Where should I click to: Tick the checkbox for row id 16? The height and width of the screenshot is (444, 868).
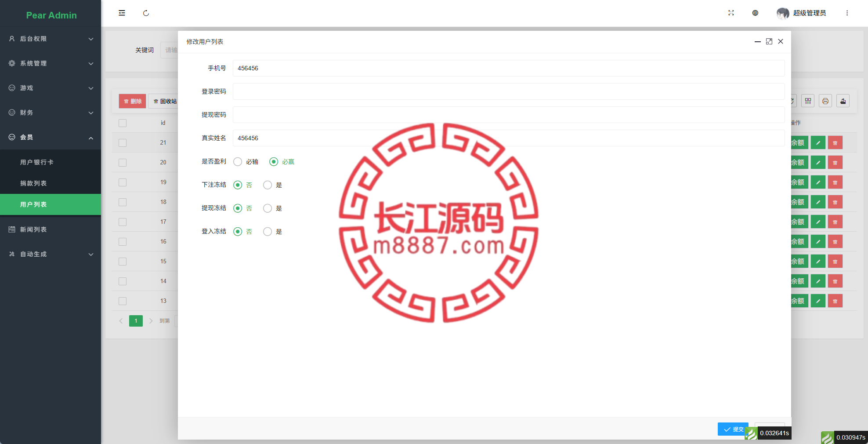point(123,242)
